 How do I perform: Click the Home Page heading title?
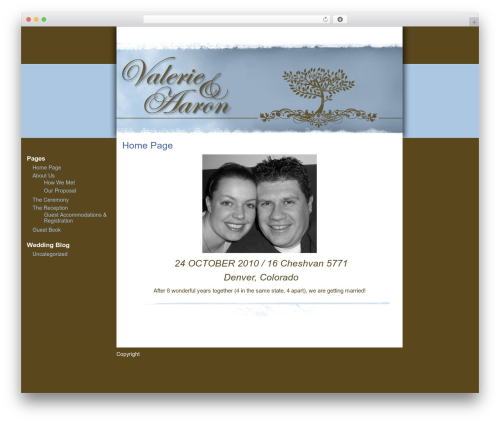147,146
